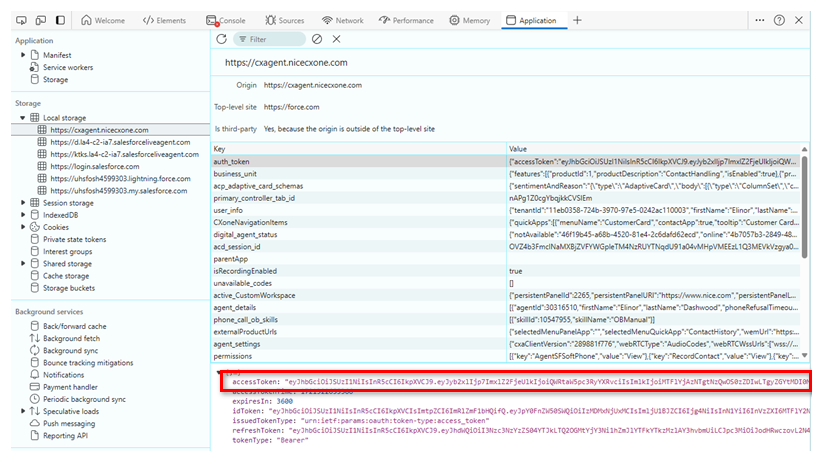The image size is (824, 463).
Task: Open Storage buckets item
Action: click(69, 288)
